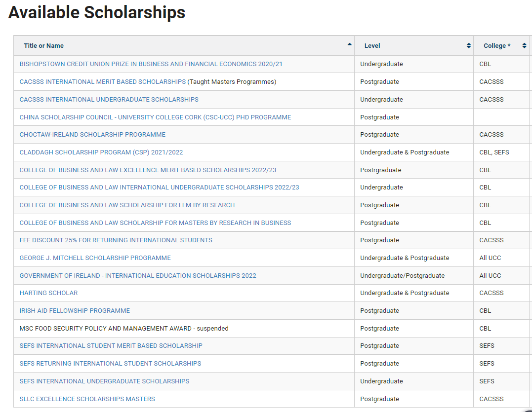
Task: Open Claddagh Scholarship Program (CSP) 2021/2022
Action: 101,152
